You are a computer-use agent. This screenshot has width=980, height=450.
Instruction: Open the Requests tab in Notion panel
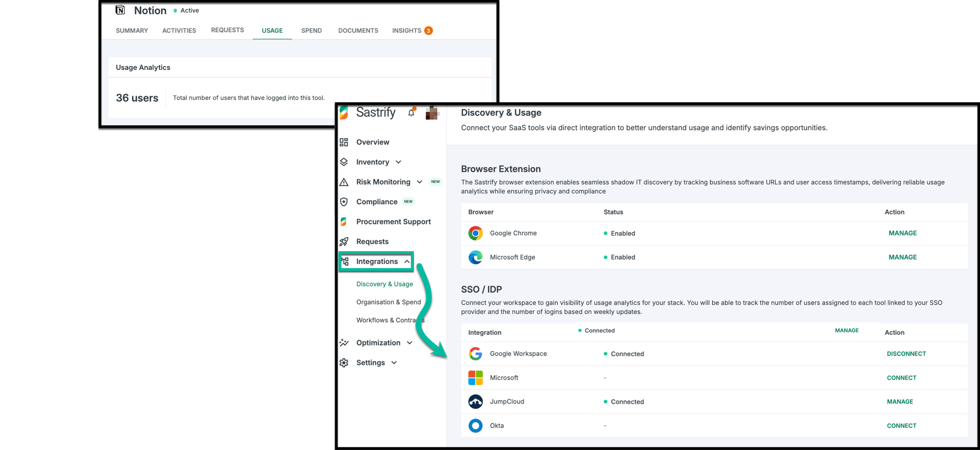(228, 30)
